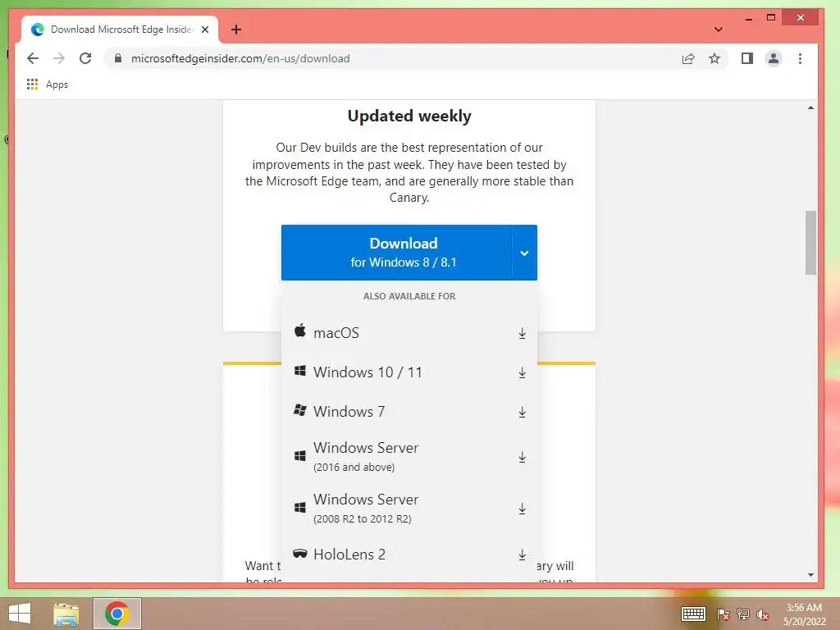Open the tab search chevron in the title bar

tap(719, 30)
